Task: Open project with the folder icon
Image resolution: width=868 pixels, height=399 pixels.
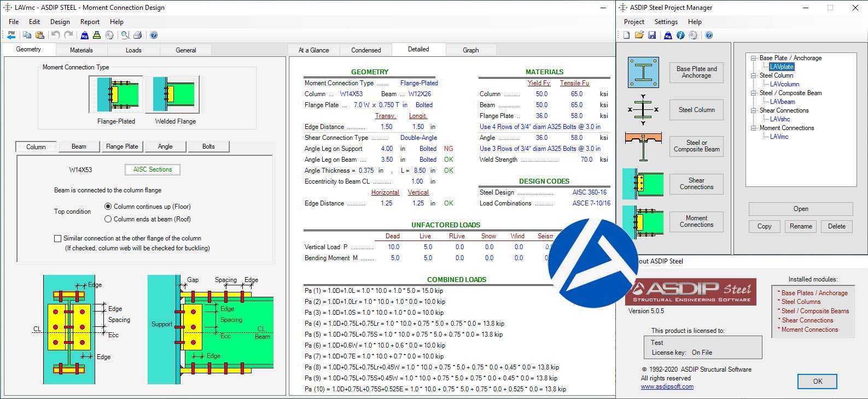Action: coord(639,35)
